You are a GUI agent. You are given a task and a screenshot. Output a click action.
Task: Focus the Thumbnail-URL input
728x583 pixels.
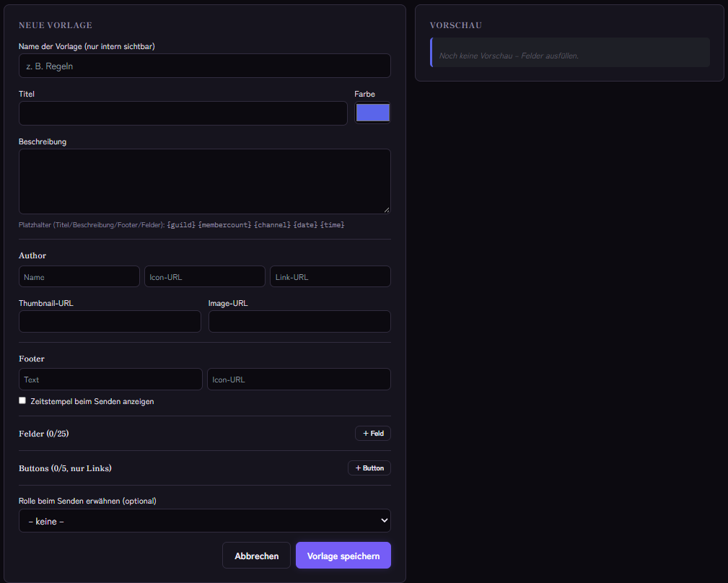(110, 321)
